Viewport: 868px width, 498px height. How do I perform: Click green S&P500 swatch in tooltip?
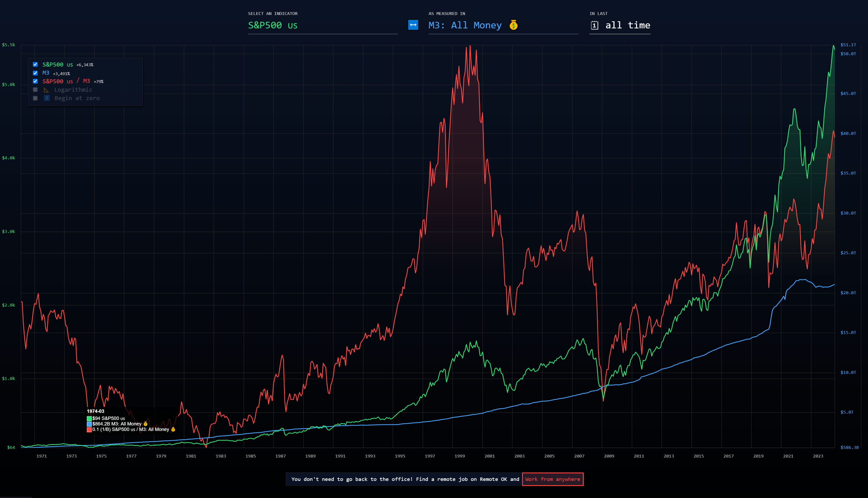pos(89,418)
